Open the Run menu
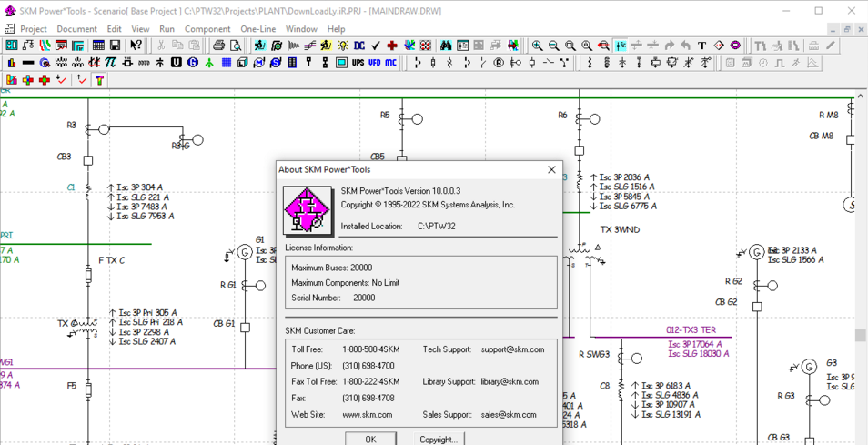Image resolution: width=868 pixels, height=445 pixels. point(167,29)
